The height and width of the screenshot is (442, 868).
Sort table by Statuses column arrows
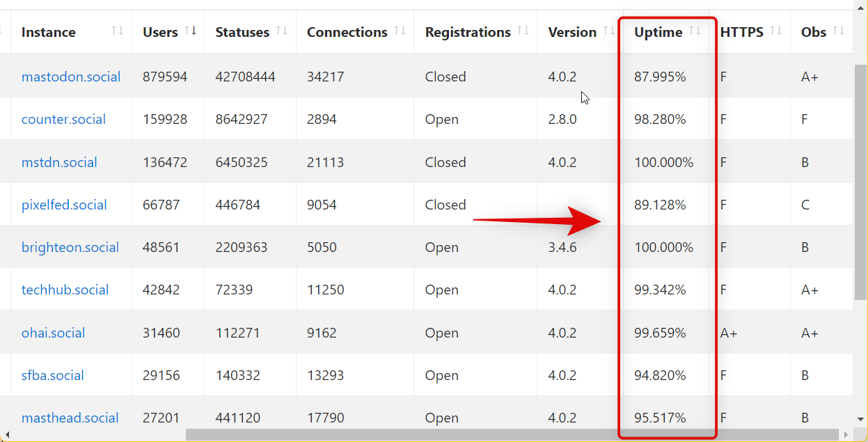(x=282, y=31)
